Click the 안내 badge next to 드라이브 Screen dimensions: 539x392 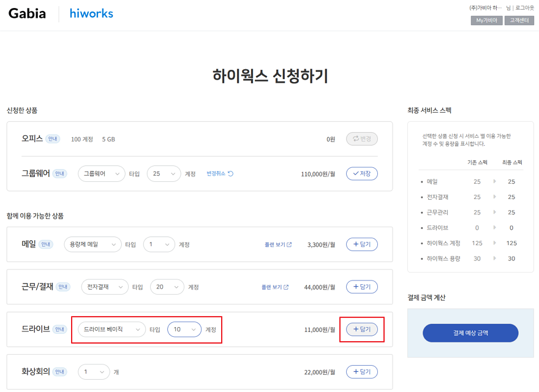[x=59, y=330]
